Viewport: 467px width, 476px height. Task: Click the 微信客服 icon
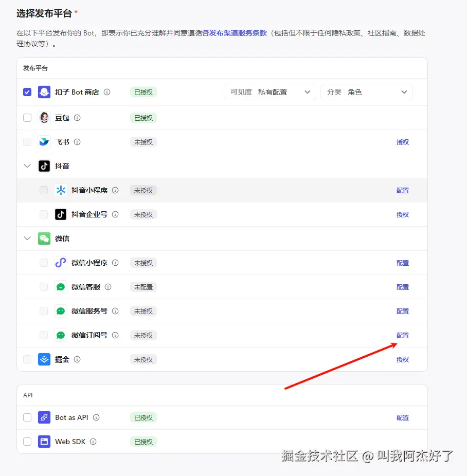(x=60, y=287)
